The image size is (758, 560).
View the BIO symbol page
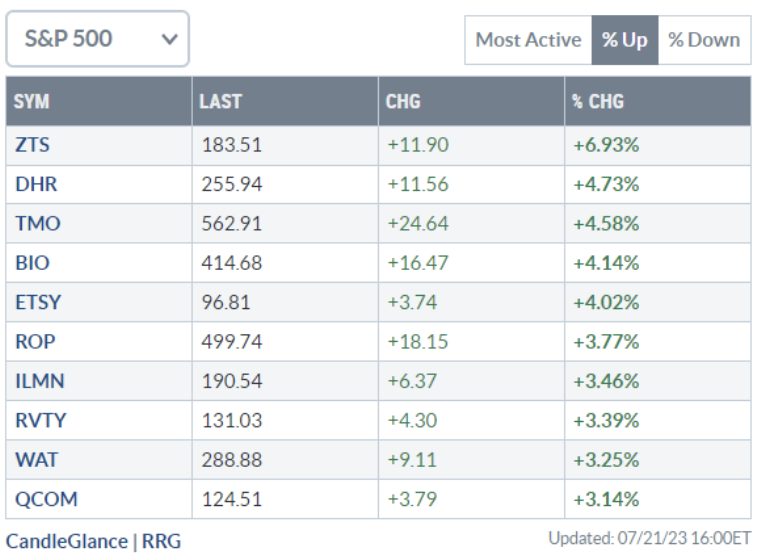tap(32, 263)
